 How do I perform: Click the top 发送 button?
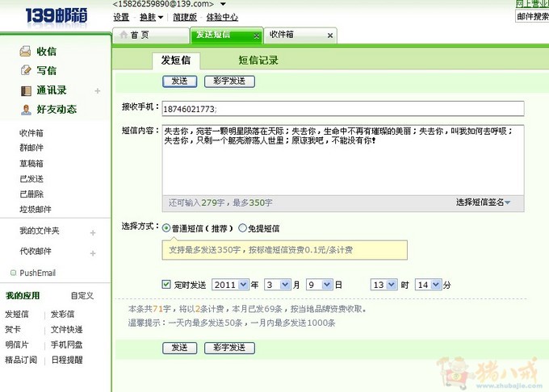(179, 81)
